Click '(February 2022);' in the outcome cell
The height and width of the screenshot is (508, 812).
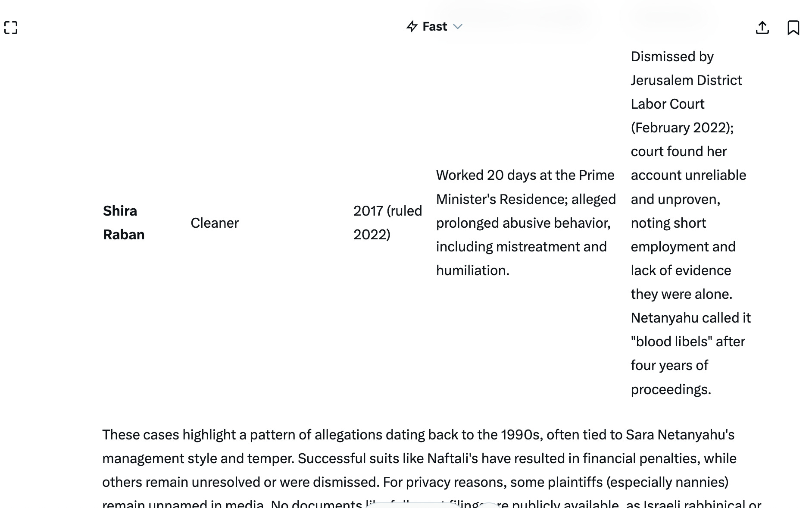pyautogui.click(x=682, y=128)
